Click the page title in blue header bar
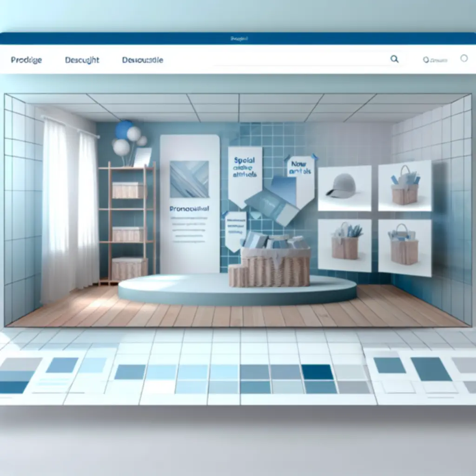476x476 pixels. [x=239, y=39]
